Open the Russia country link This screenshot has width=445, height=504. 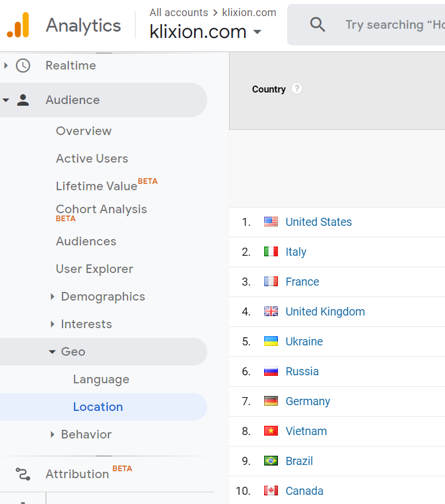pos(302,371)
